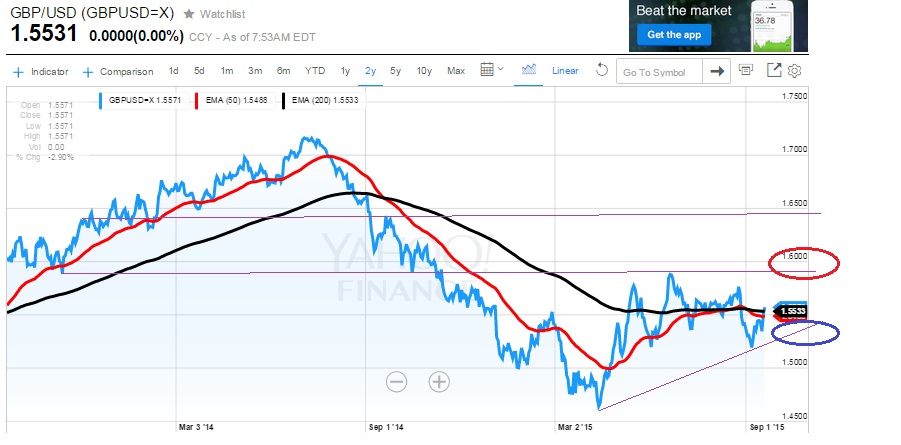The width and height of the screenshot is (901, 445).
Task: Expand the Comparison add menu
Action: click(118, 71)
